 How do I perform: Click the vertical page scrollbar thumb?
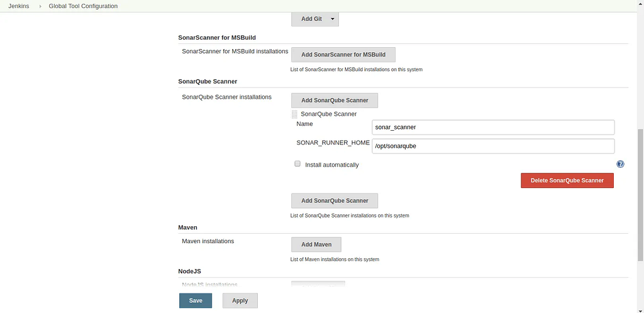[x=640, y=195]
